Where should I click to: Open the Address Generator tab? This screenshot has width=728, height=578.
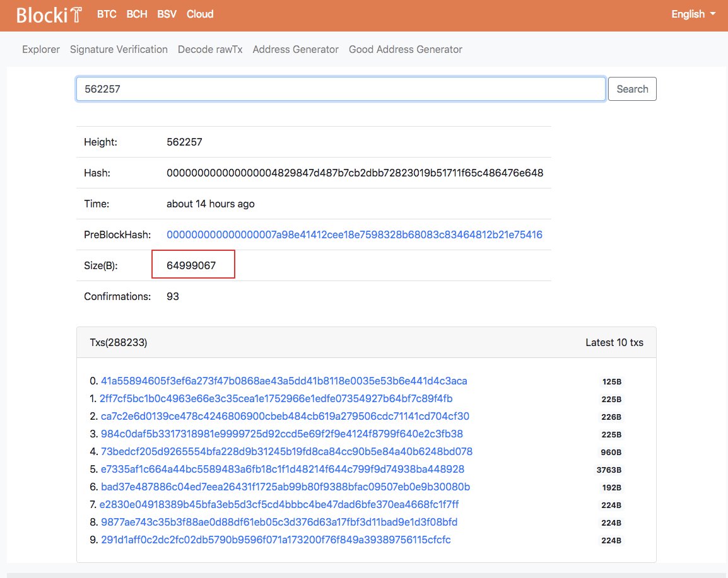[x=295, y=49]
